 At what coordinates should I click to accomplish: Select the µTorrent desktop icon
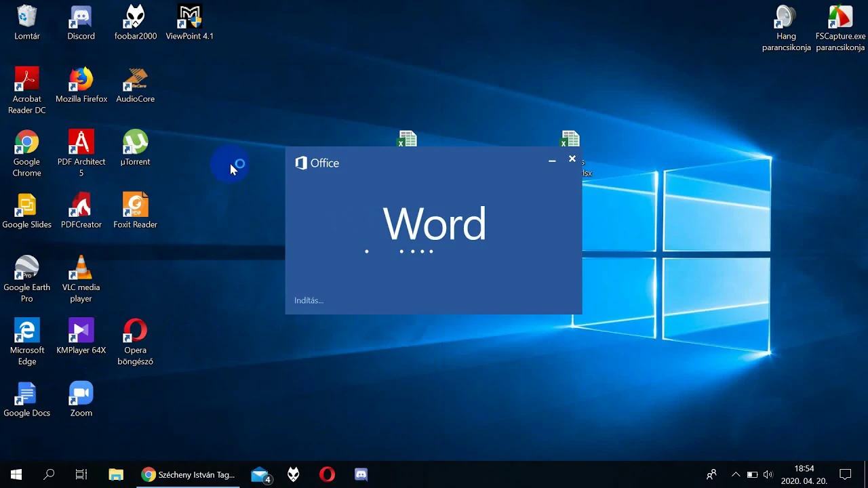coord(135,148)
